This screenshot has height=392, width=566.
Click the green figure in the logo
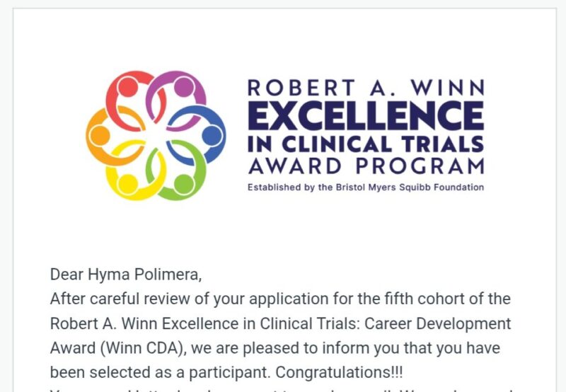[180, 175]
